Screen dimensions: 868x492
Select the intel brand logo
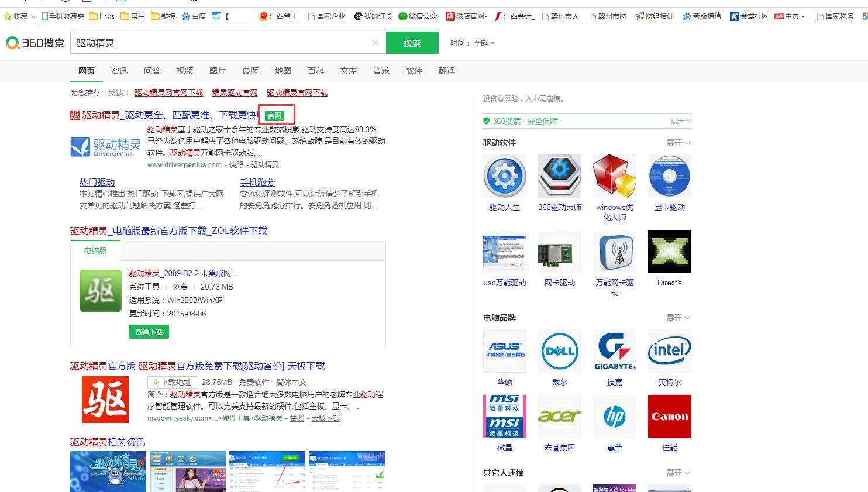[669, 351]
